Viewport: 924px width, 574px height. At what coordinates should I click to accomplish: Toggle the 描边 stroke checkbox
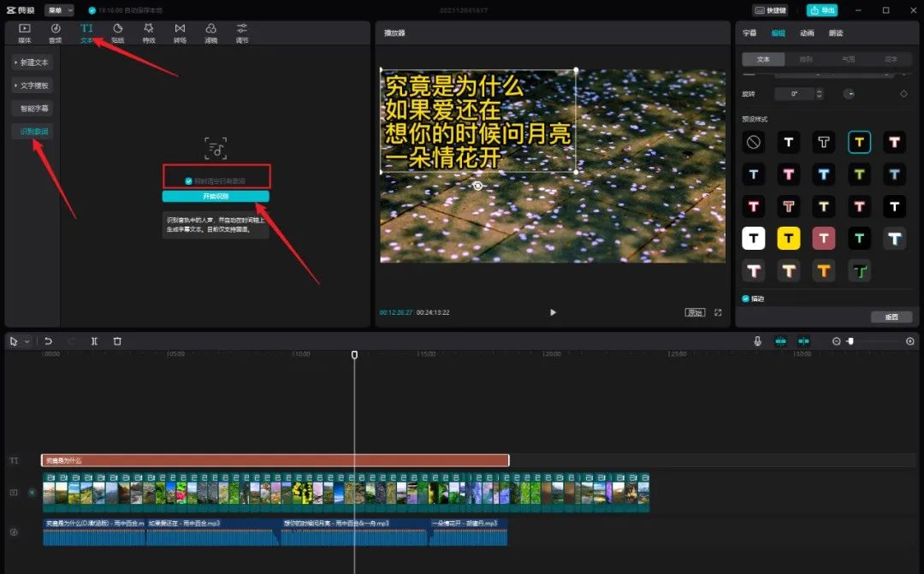tap(746, 299)
